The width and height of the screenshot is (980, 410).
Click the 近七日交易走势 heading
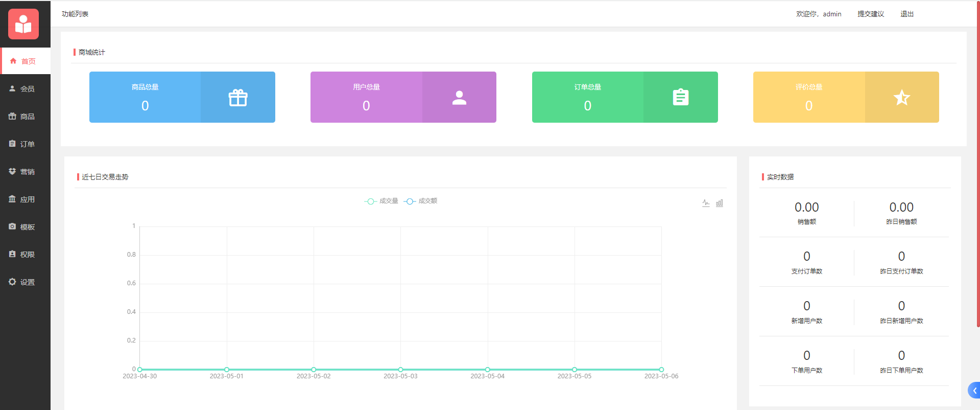pos(105,177)
